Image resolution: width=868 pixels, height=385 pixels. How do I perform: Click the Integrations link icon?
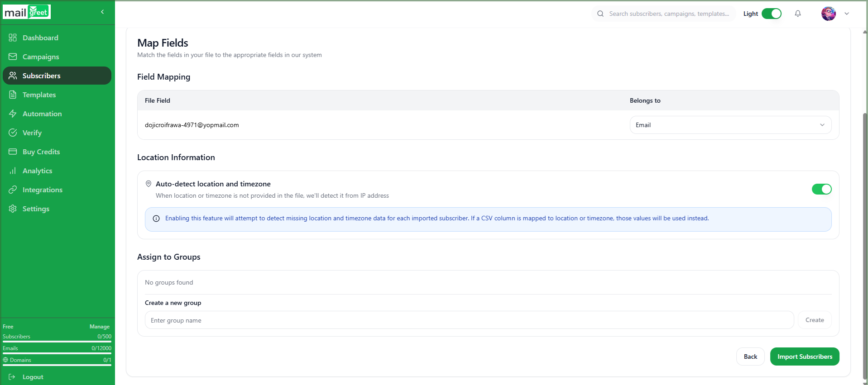pyautogui.click(x=13, y=190)
